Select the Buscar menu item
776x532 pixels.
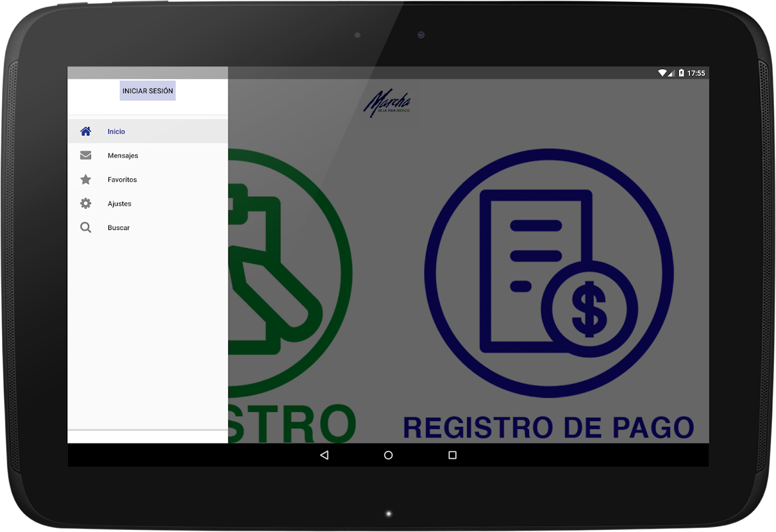(x=148, y=227)
